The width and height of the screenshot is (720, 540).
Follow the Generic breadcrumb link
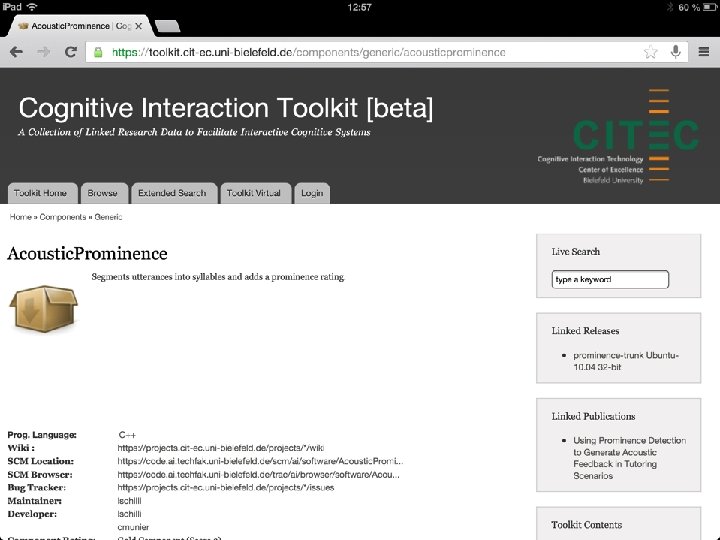pyautogui.click(x=108, y=217)
